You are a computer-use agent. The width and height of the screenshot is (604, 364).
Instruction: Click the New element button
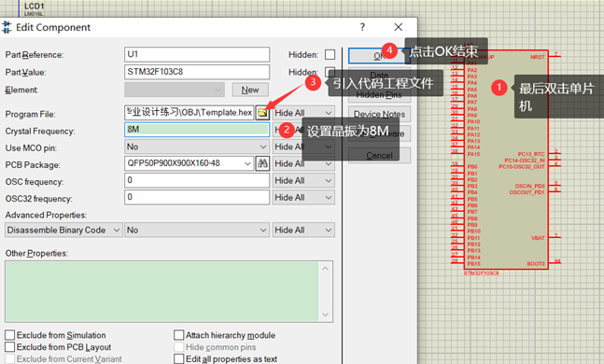click(250, 90)
